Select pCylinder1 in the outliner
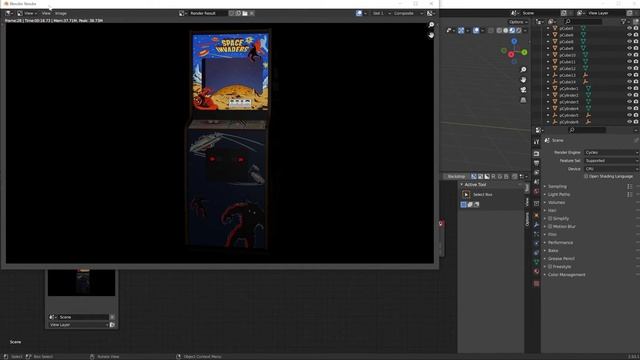This screenshot has height=360, width=640. point(569,89)
